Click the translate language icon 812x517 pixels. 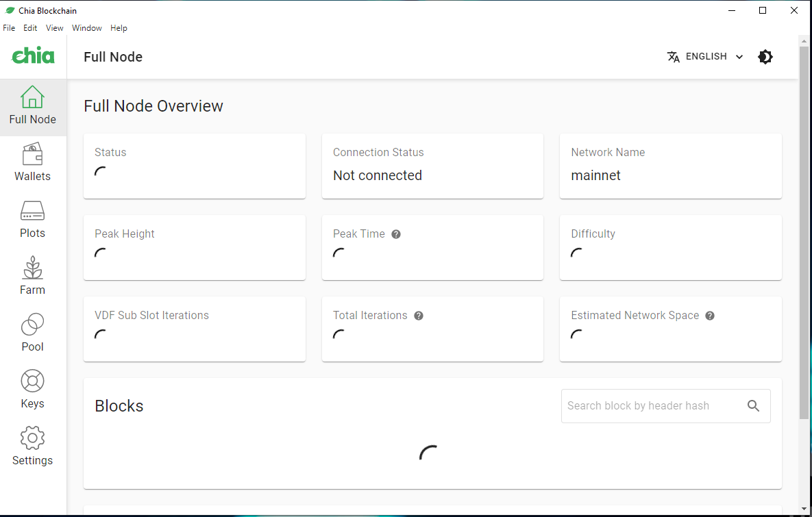pos(673,56)
